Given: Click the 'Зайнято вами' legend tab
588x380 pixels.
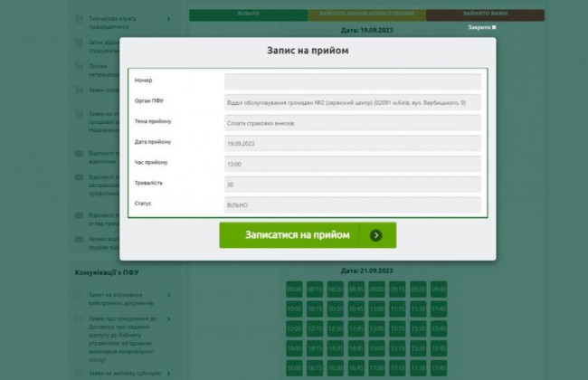Looking at the screenshot, I should click(x=485, y=14).
